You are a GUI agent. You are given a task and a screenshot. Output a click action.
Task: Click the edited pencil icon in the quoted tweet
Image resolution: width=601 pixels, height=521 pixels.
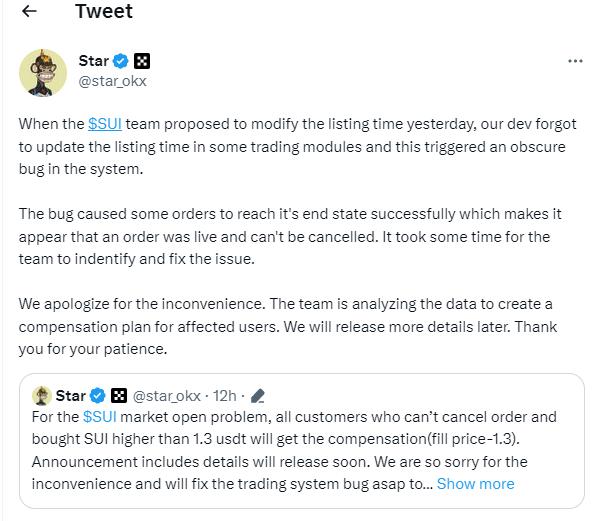point(257,395)
